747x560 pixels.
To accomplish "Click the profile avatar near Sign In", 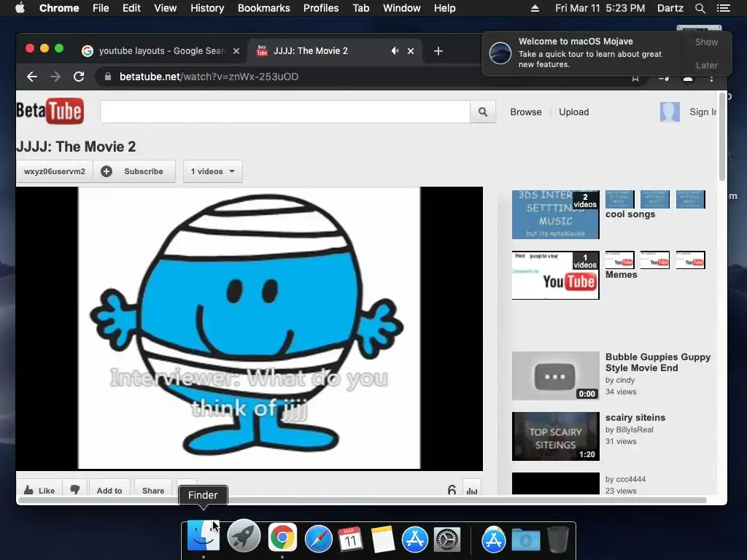I will click(670, 112).
